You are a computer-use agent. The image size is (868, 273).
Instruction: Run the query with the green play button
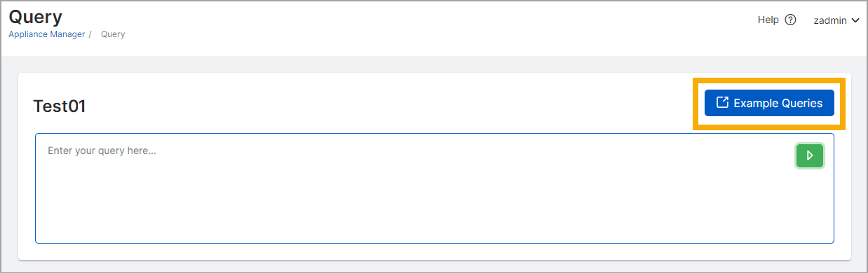[809, 155]
